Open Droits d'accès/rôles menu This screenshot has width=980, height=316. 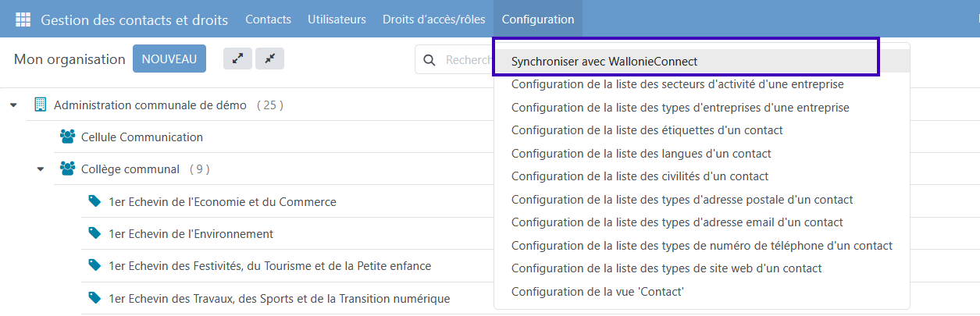[433, 20]
